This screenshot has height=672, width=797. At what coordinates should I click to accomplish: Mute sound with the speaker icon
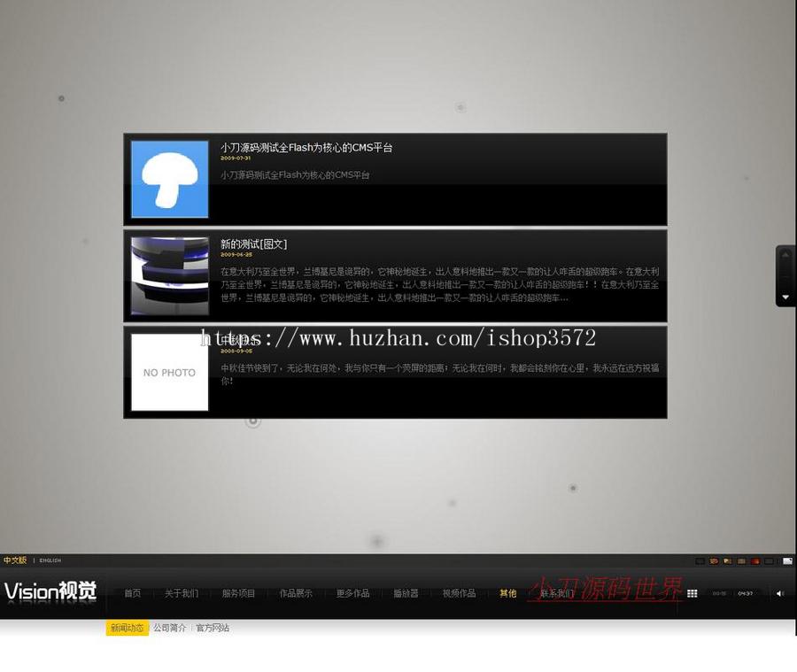tap(780, 593)
